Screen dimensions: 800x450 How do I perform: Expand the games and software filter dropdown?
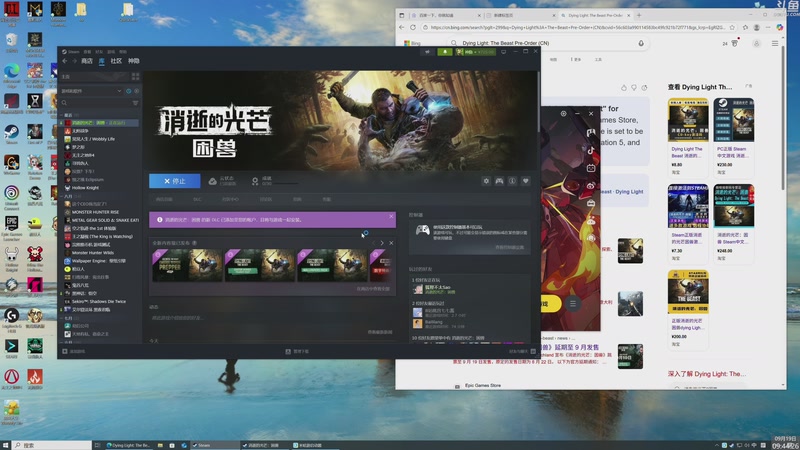(92, 91)
